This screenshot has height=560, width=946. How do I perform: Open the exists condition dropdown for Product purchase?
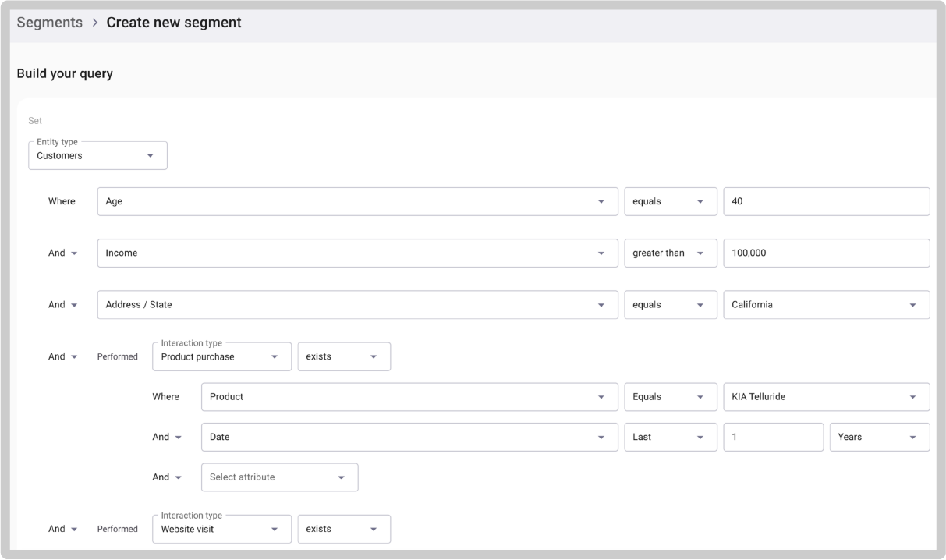pos(343,356)
